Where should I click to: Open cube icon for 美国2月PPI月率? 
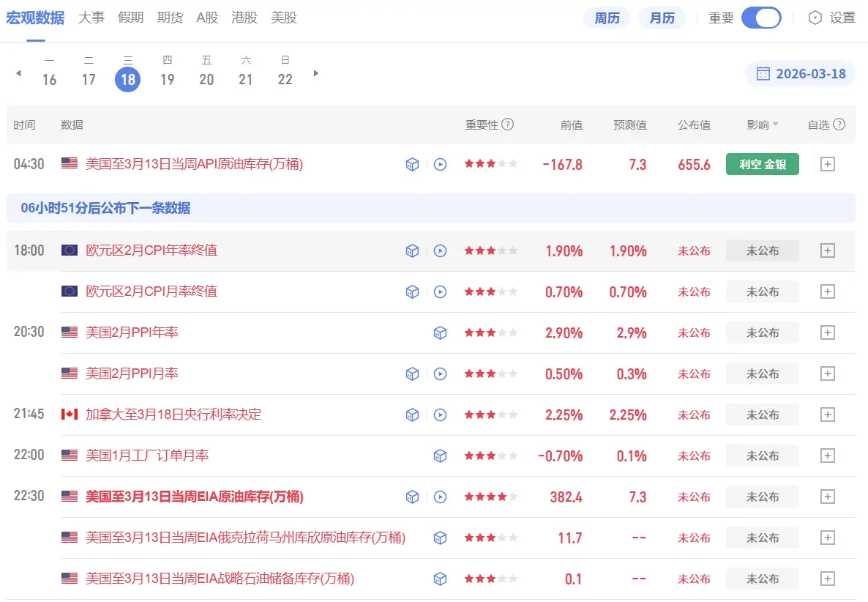point(413,374)
